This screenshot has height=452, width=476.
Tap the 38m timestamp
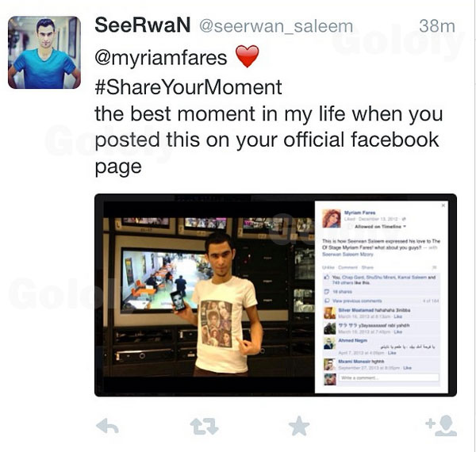tap(437, 26)
